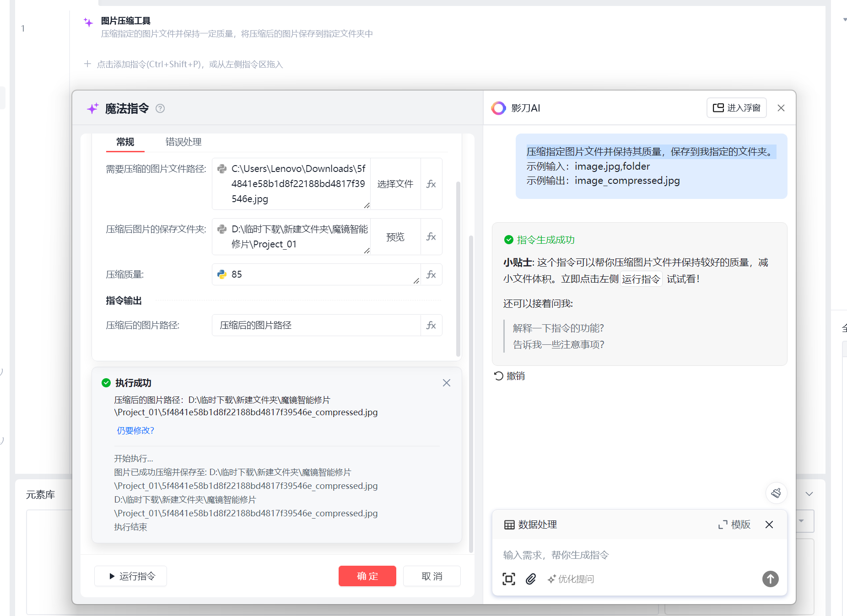Click the help icon beside 魔法指令
Image resolution: width=847 pixels, height=616 pixels.
pos(160,108)
